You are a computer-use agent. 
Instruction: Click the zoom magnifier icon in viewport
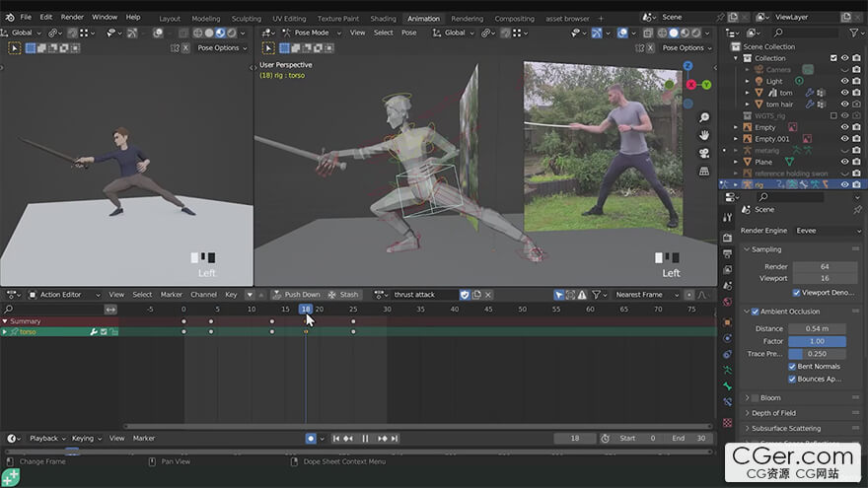tap(704, 117)
